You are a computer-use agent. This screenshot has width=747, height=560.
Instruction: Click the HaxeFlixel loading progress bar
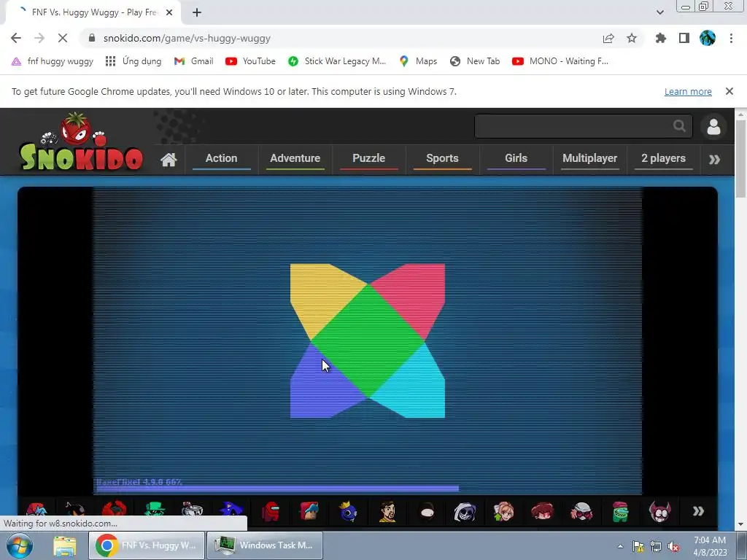[277, 489]
